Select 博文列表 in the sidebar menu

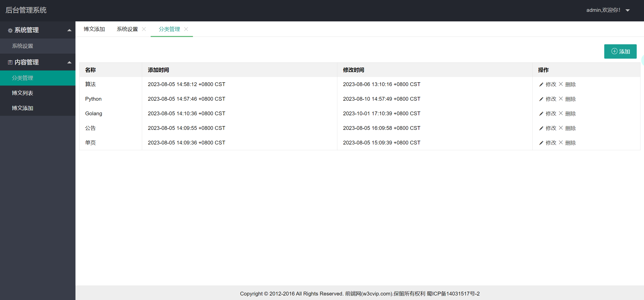(x=23, y=93)
